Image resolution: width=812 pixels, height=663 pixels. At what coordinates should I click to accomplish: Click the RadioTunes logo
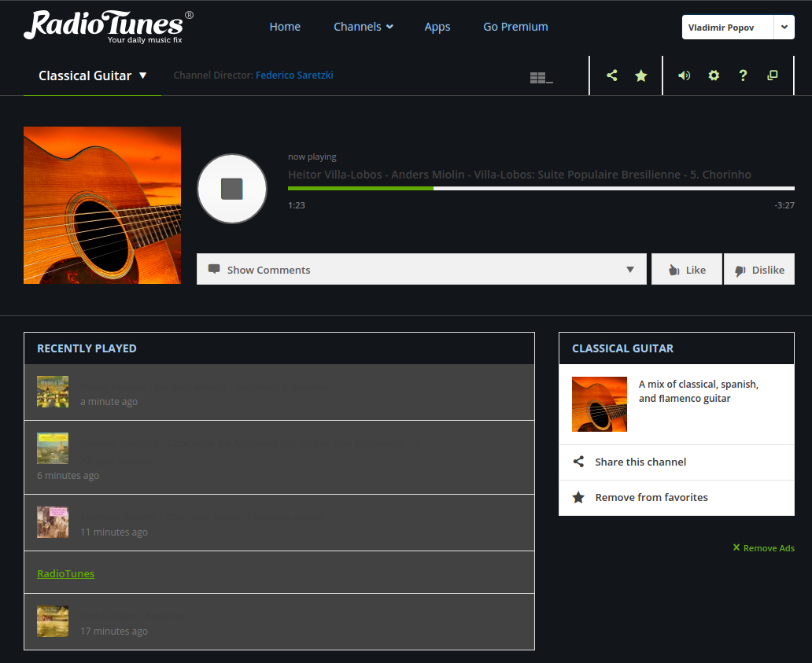coord(109,27)
